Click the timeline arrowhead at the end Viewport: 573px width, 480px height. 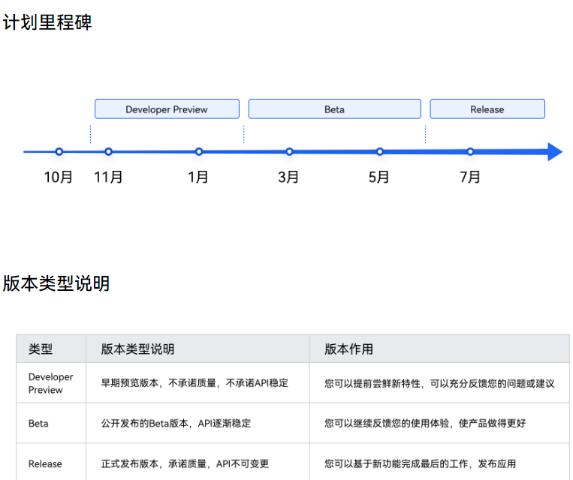(555, 152)
